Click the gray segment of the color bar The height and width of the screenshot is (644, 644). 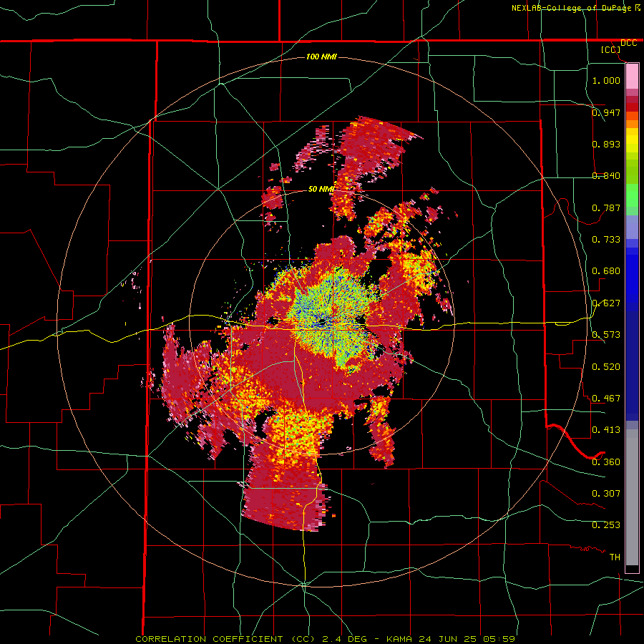(632, 497)
